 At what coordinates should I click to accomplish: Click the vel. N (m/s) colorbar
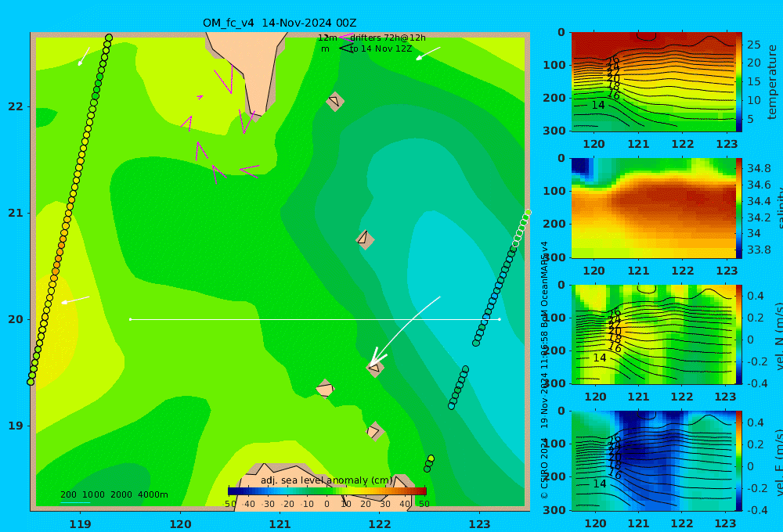(739, 334)
